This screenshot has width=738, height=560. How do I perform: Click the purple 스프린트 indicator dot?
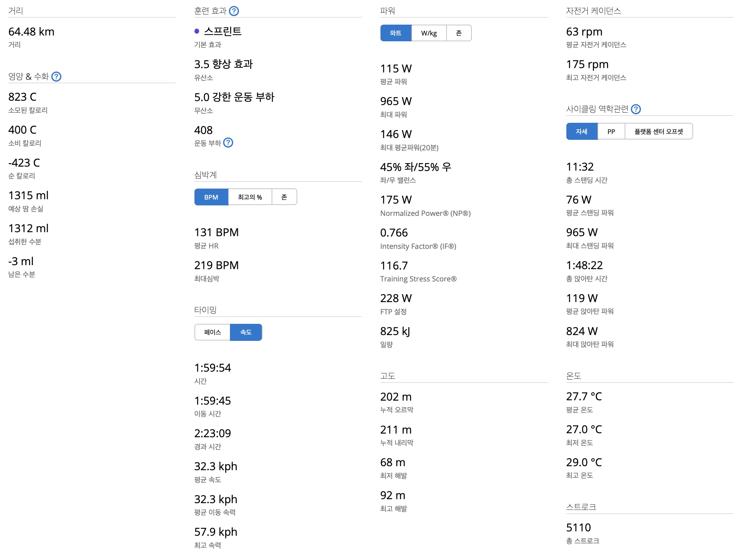[x=197, y=32]
